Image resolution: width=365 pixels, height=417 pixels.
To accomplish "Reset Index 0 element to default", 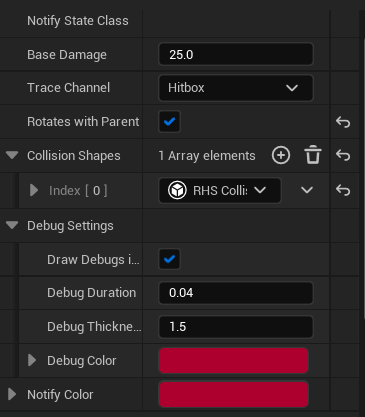I will (x=343, y=190).
